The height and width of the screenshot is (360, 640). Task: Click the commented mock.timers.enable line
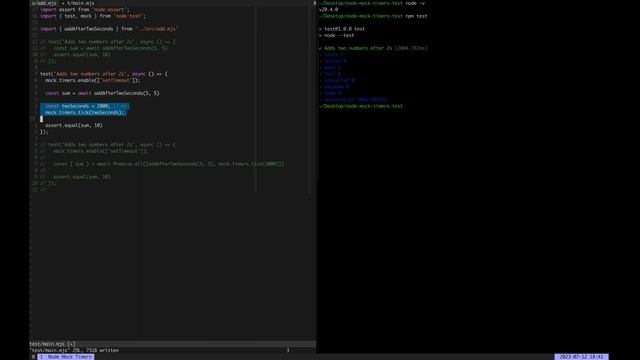point(94,151)
